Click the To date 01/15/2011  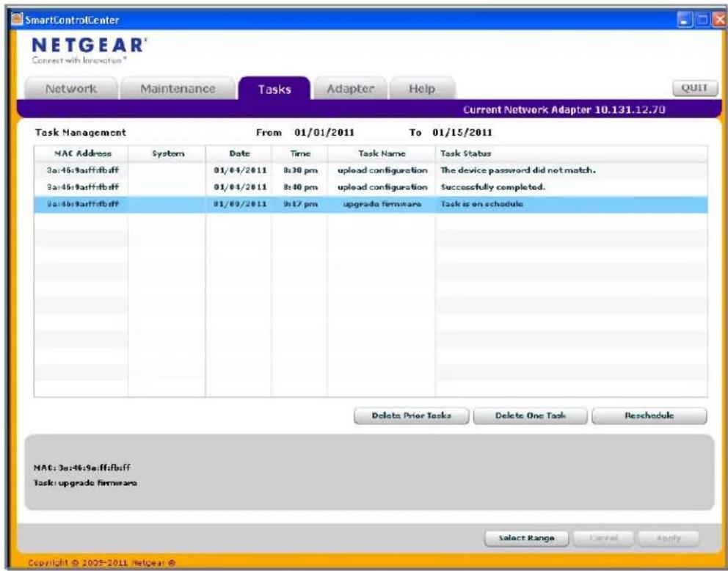(x=462, y=133)
